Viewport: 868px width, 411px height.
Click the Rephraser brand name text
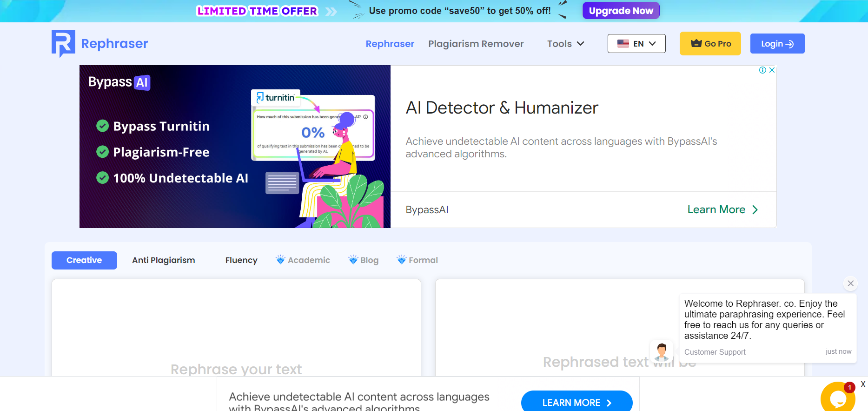click(114, 44)
